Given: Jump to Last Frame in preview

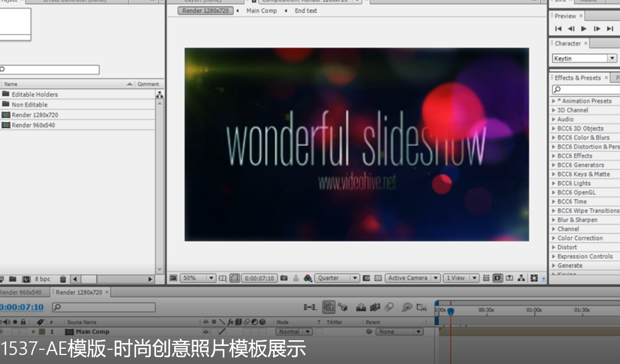Looking at the screenshot, I should (x=610, y=28).
